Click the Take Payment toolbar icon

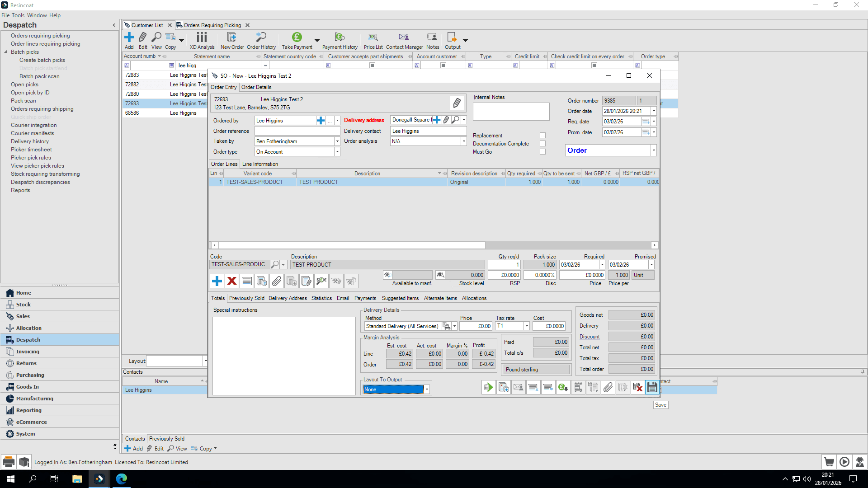(297, 41)
